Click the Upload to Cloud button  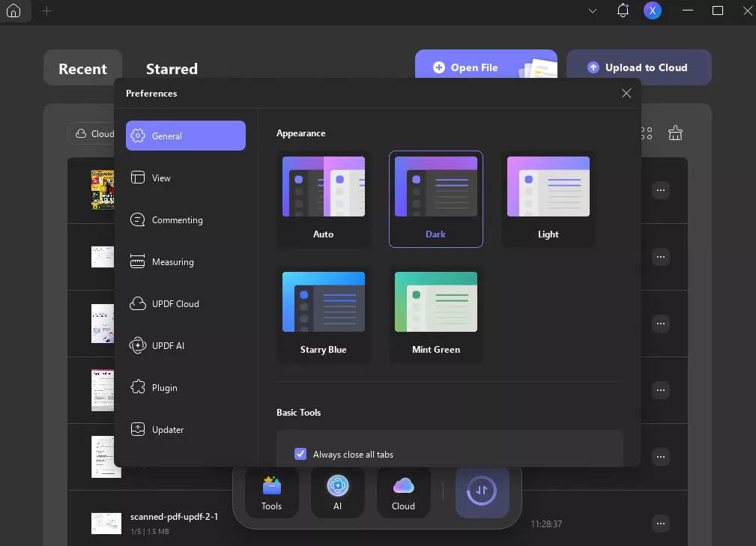[638, 67]
